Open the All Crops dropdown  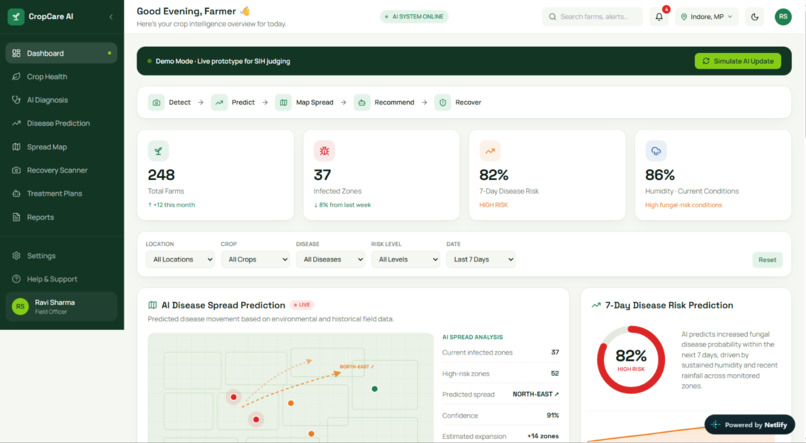(x=255, y=260)
